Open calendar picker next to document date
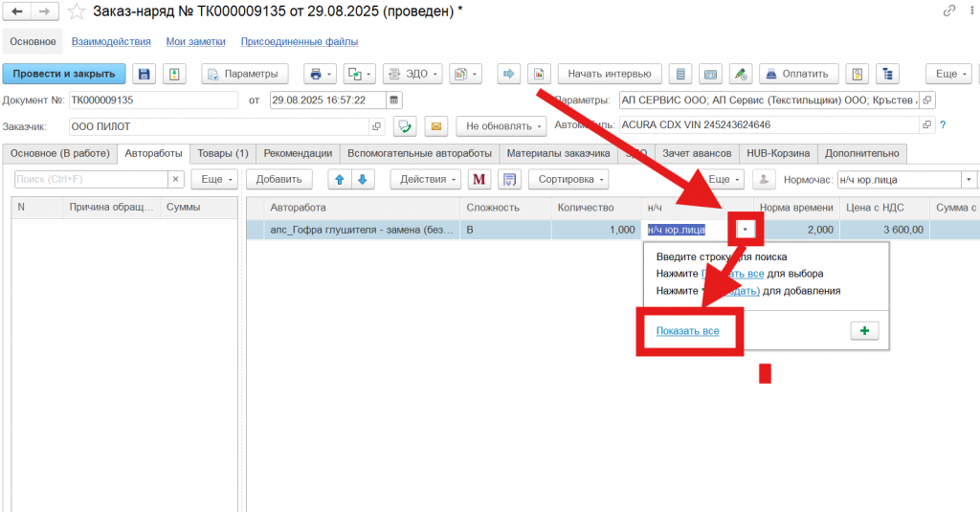 pos(394,100)
